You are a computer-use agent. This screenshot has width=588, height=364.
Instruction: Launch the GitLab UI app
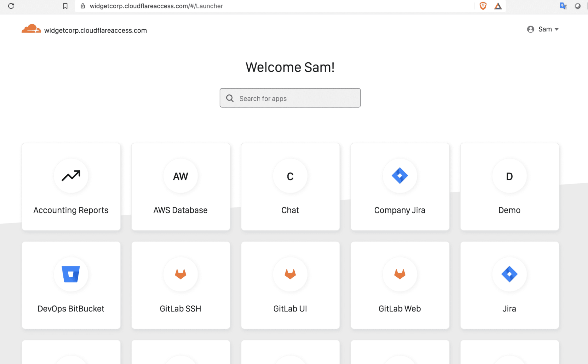(290, 285)
